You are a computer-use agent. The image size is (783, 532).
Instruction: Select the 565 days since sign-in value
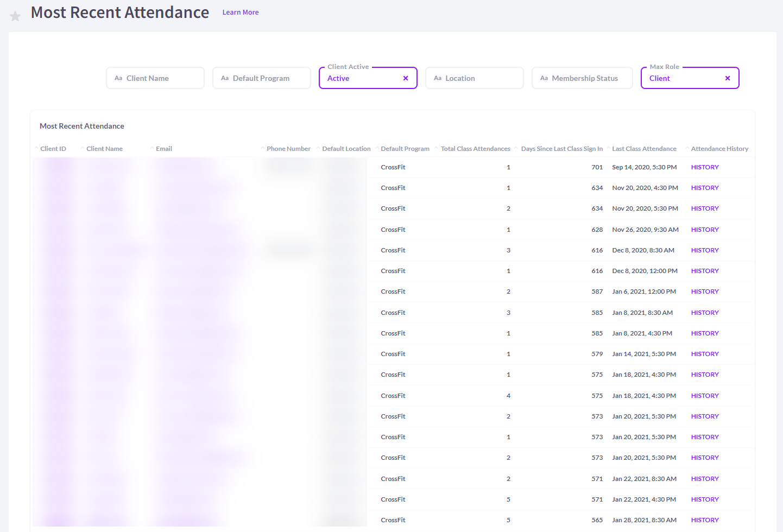pyautogui.click(x=597, y=520)
